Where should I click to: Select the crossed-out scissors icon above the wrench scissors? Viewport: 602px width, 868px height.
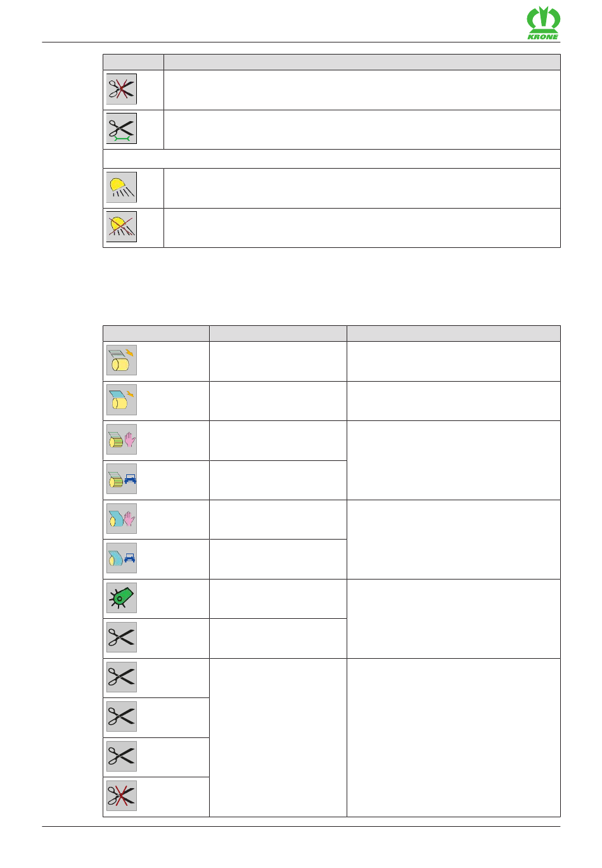(122, 89)
